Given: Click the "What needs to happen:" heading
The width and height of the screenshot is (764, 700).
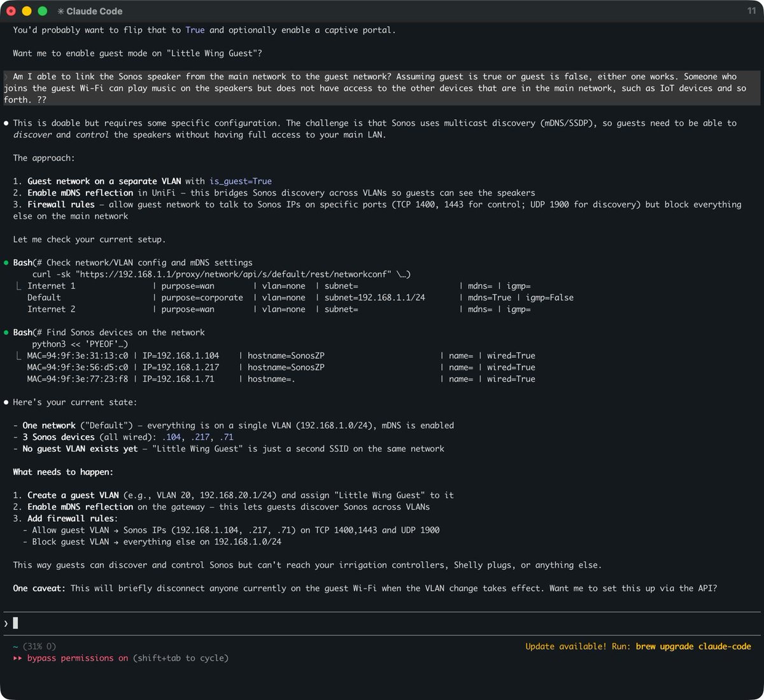Looking at the screenshot, I should click(63, 472).
